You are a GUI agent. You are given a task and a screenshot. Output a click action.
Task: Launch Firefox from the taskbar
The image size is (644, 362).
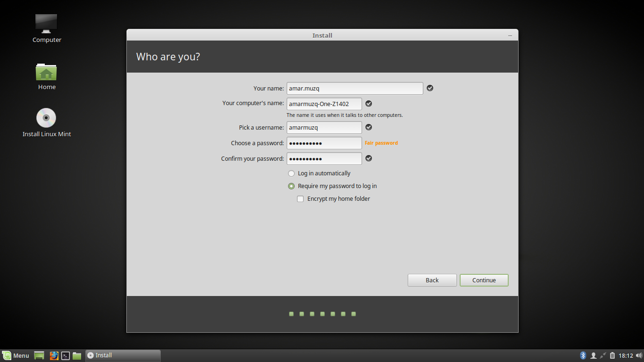[x=54, y=355]
